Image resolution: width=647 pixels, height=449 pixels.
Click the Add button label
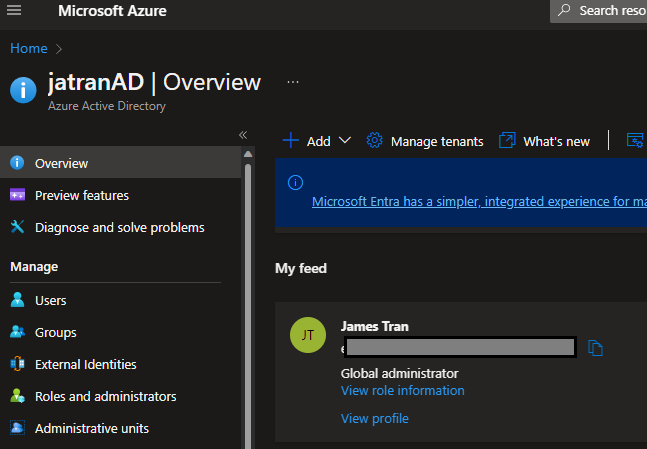tap(319, 141)
